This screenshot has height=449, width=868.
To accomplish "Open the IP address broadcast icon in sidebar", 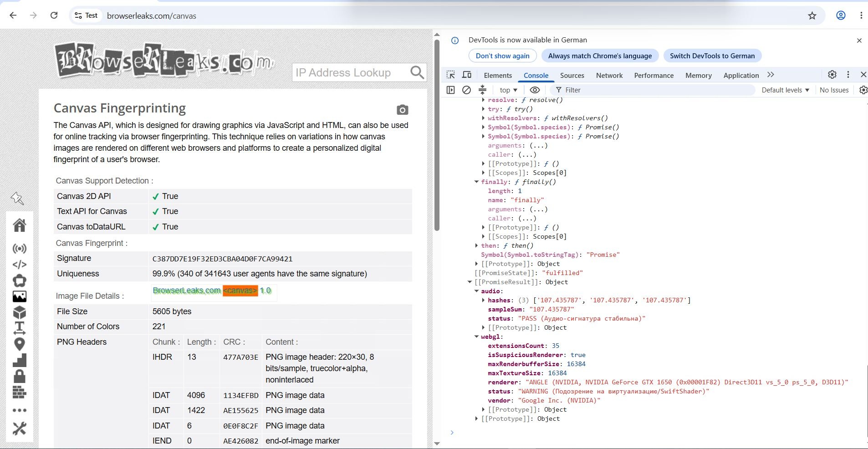I will pos(20,249).
